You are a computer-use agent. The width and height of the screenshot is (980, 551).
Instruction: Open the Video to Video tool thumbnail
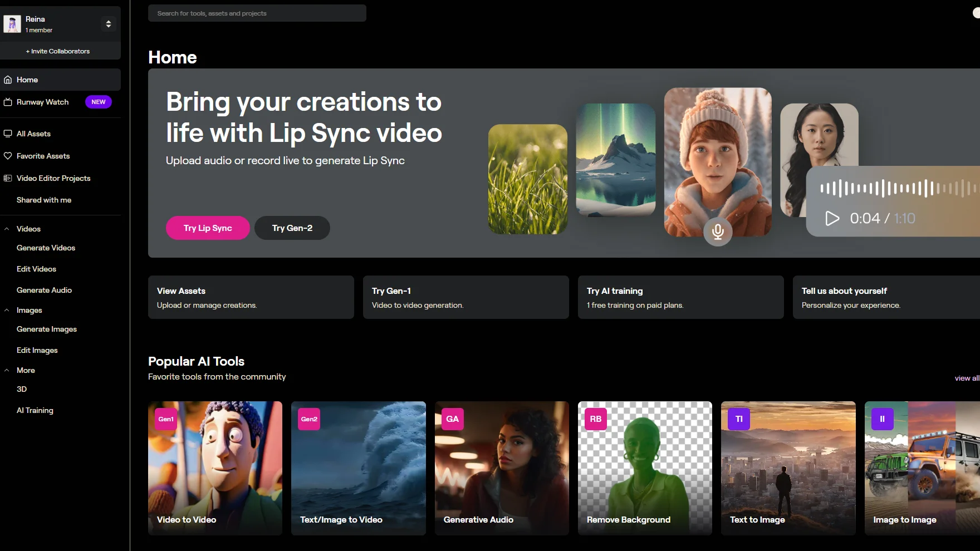215,468
